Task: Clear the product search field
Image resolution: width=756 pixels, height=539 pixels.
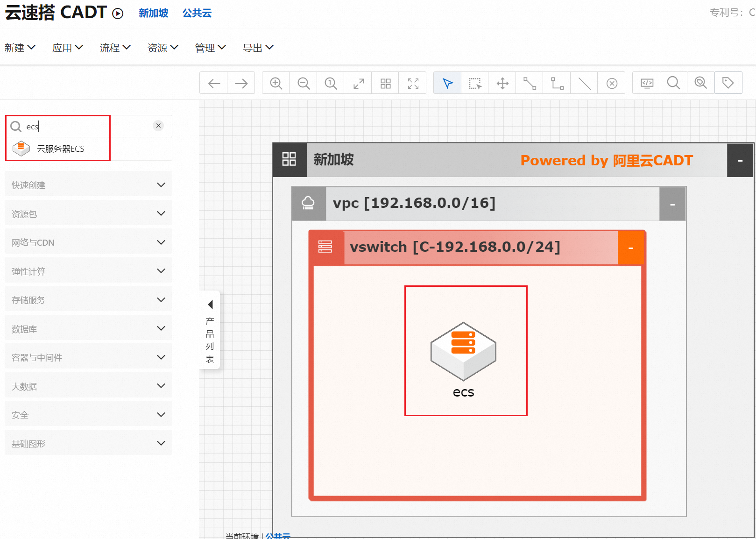Action: [159, 126]
